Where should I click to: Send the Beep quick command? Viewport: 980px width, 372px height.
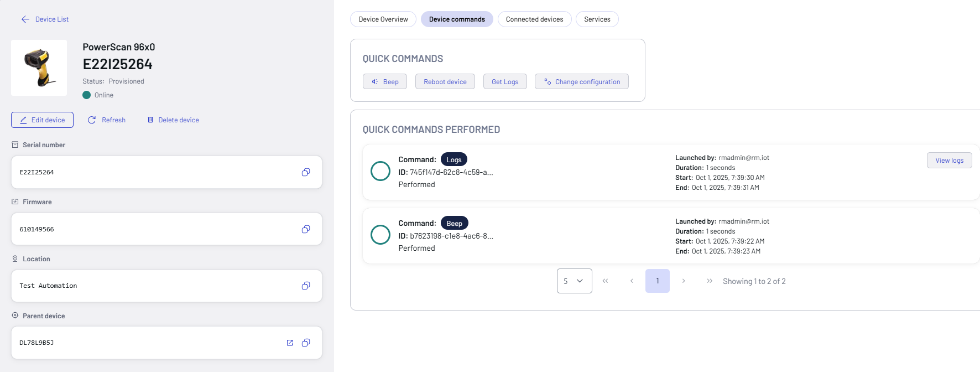coord(385,81)
